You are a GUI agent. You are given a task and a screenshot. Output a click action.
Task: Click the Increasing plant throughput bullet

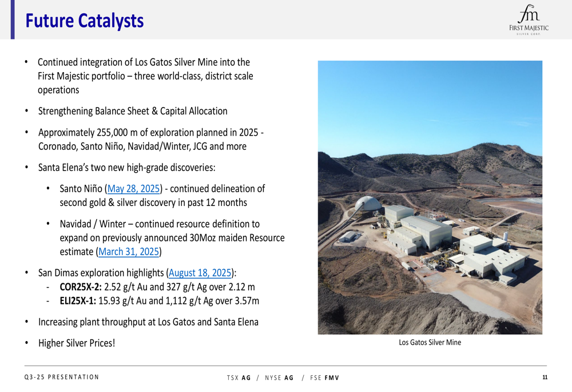148,322
